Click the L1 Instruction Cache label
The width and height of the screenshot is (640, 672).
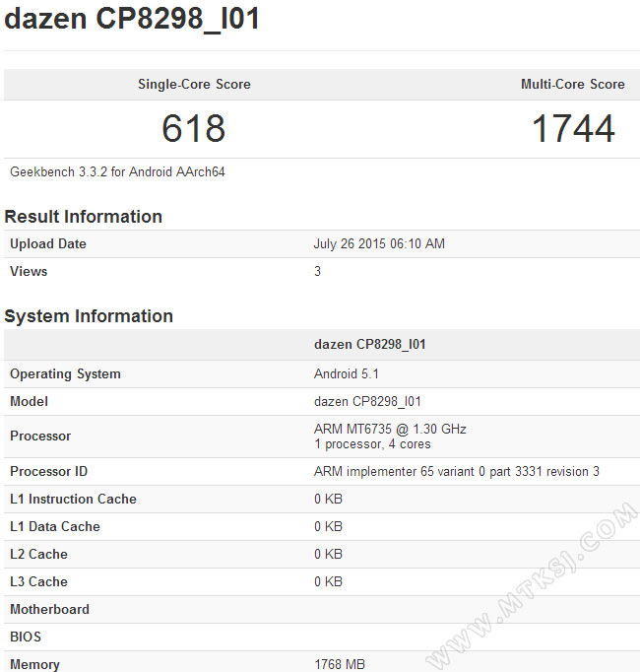tap(73, 499)
